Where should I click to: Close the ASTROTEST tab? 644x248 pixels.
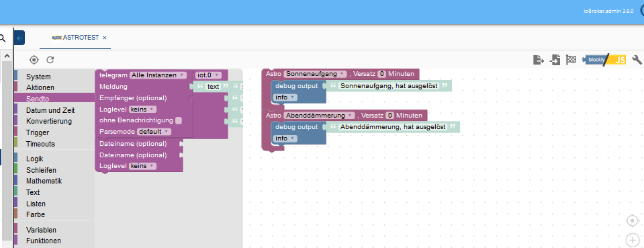pyautogui.click(x=104, y=38)
